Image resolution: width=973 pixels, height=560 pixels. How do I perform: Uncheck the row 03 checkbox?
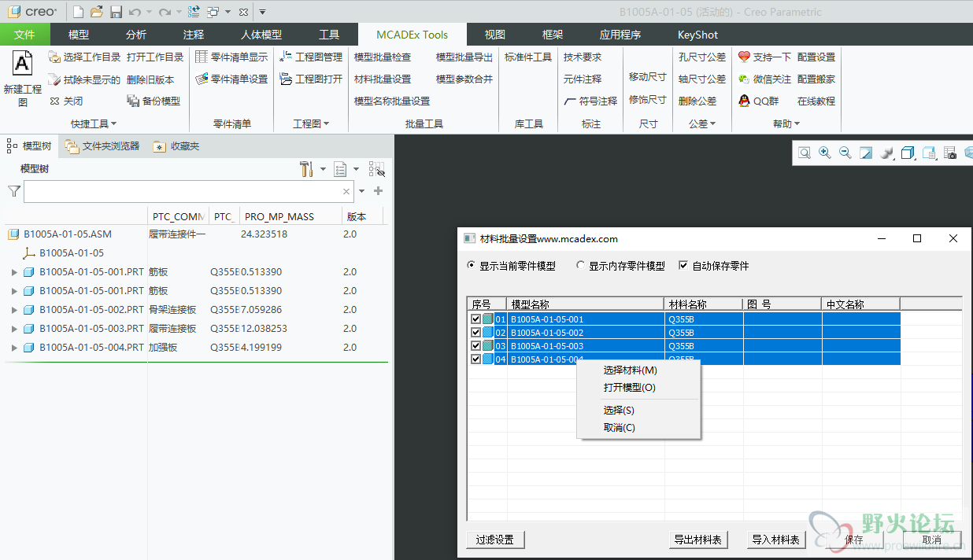pos(475,346)
